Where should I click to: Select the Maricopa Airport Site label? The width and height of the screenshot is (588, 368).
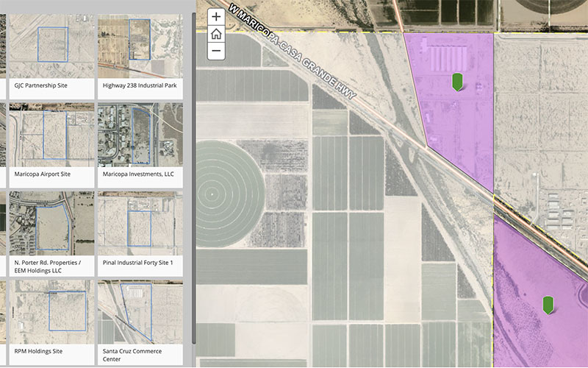click(43, 174)
